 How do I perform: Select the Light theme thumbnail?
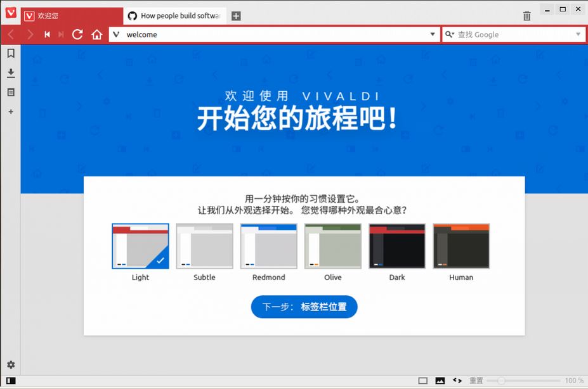click(x=140, y=246)
